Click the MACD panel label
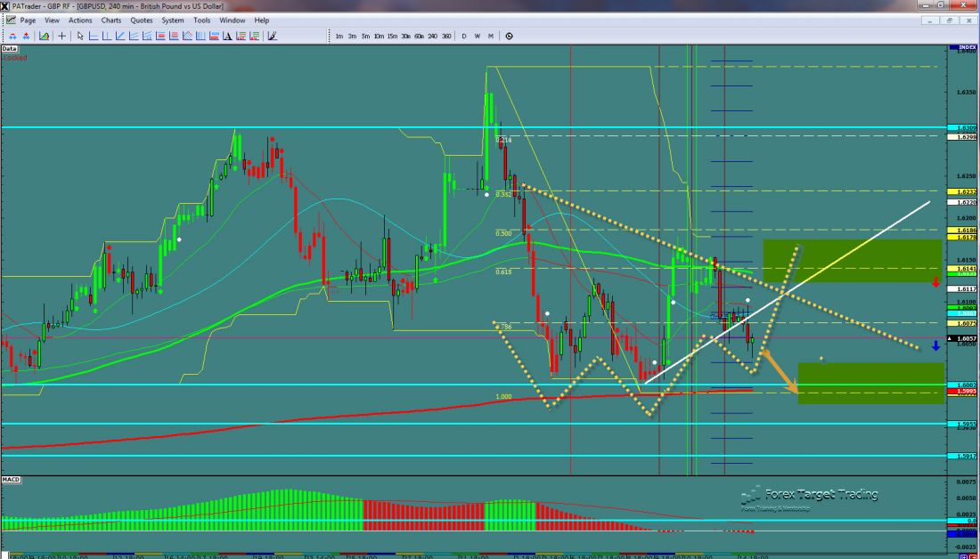 (x=12, y=480)
